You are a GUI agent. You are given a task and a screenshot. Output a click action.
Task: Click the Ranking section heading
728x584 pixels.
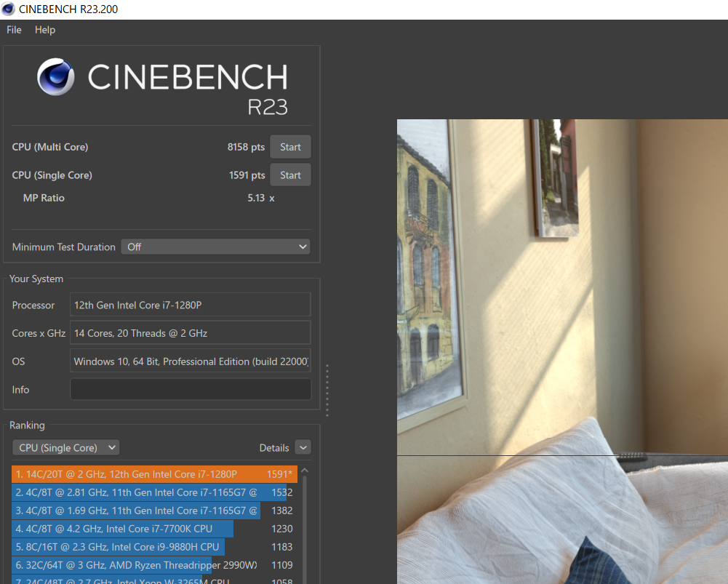[x=27, y=425]
